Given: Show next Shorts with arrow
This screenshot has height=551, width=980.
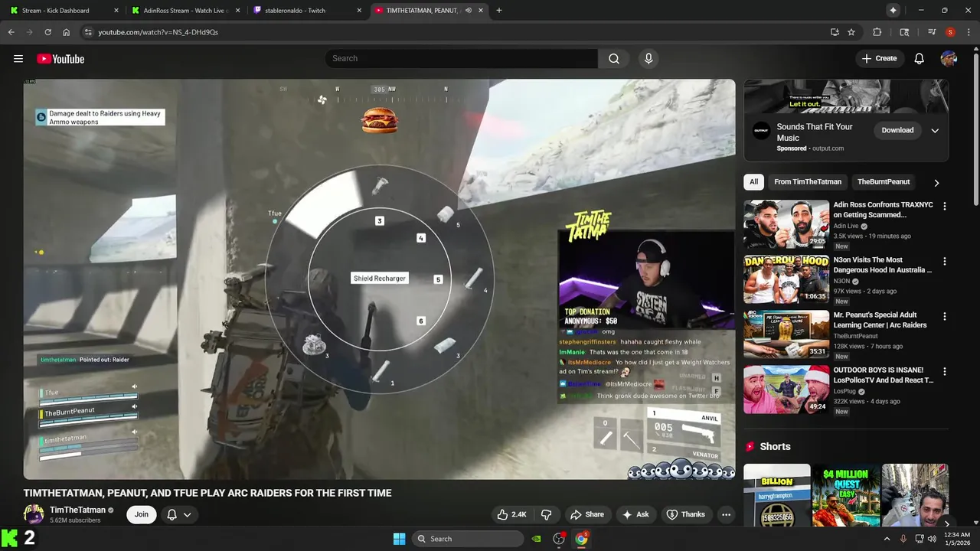Looking at the screenshot, I should tap(947, 523).
